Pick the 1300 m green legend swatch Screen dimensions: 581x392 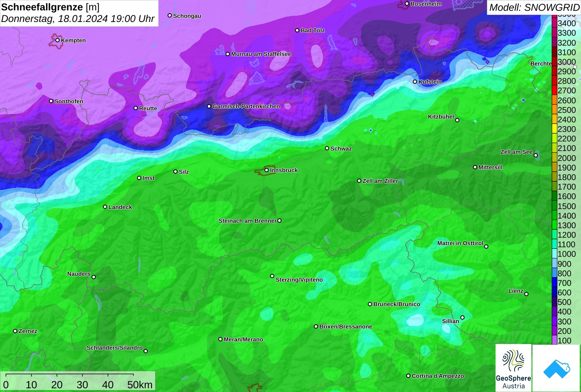pos(554,225)
